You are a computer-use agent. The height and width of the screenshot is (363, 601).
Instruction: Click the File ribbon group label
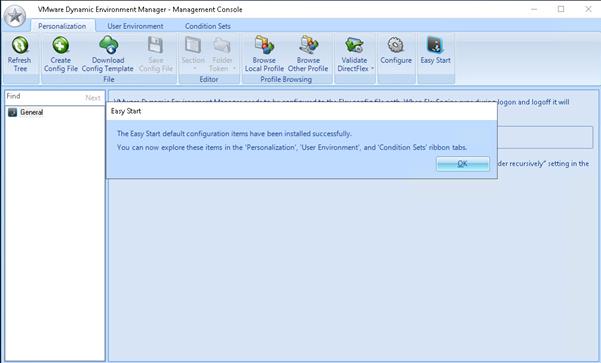(x=109, y=79)
